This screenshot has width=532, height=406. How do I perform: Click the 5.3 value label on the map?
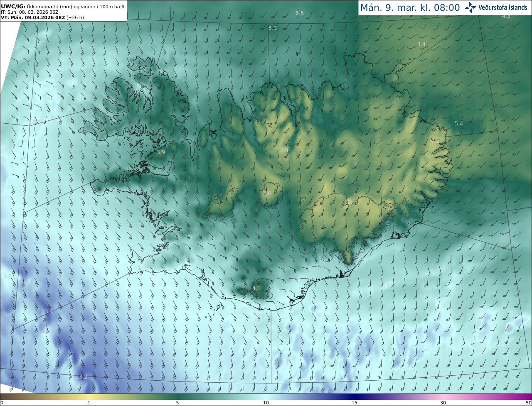tap(273, 28)
